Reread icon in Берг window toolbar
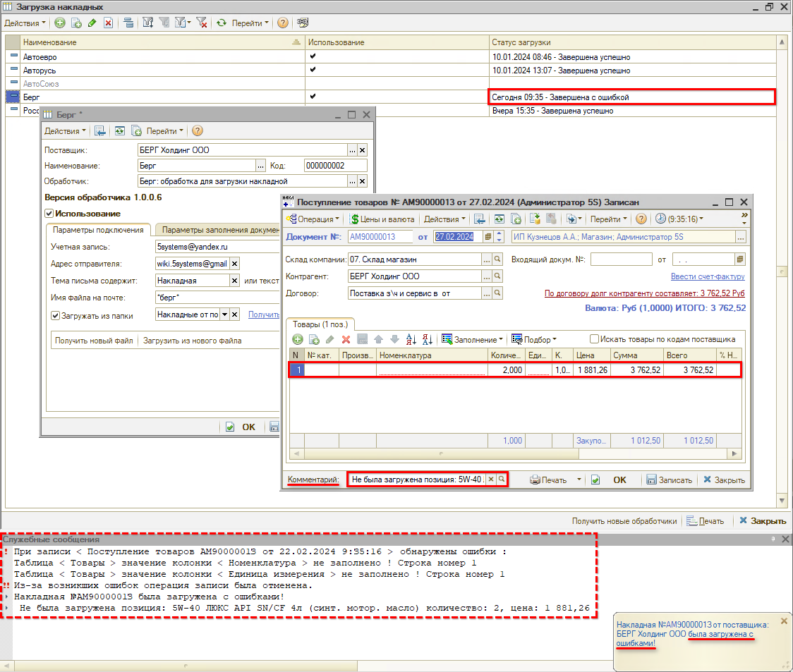The width and height of the screenshot is (793, 672). [119, 131]
